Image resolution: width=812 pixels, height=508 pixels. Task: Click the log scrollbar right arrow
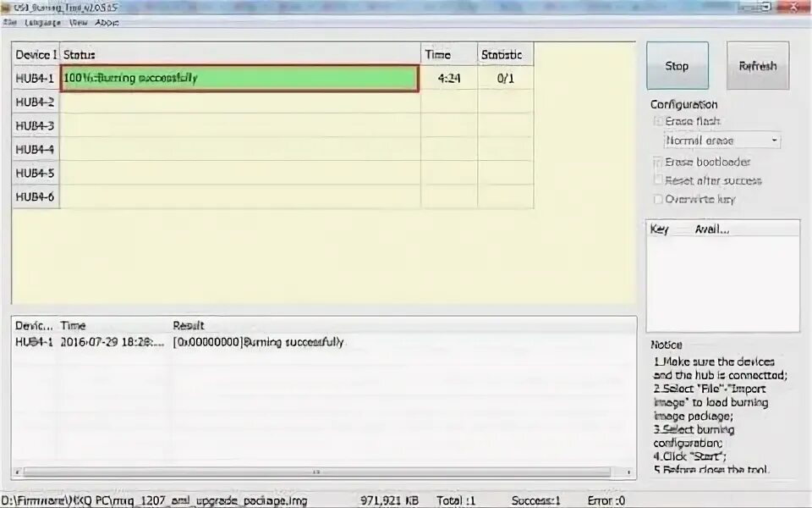click(x=628, y=472)
